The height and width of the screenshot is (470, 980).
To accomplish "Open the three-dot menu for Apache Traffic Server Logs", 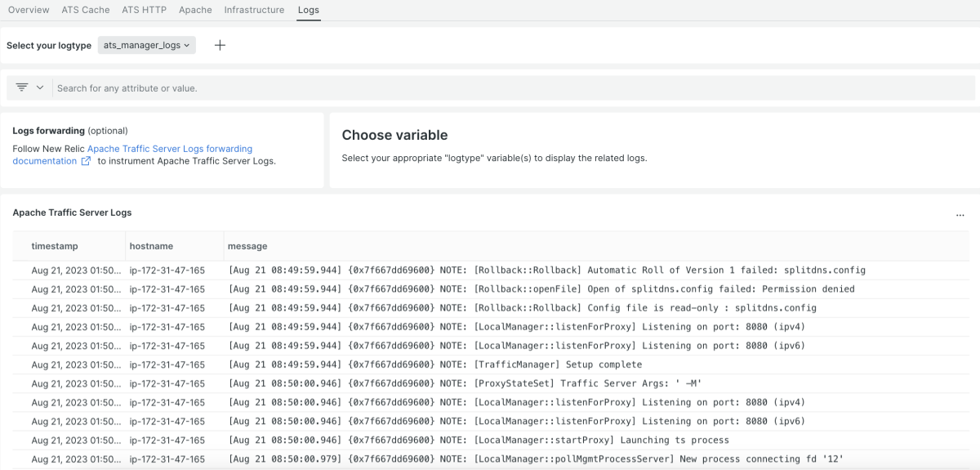I will point(960,214).
